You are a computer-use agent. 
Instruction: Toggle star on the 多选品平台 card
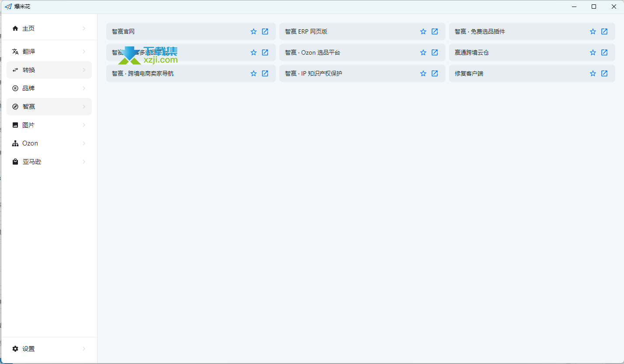click(254, 52)
